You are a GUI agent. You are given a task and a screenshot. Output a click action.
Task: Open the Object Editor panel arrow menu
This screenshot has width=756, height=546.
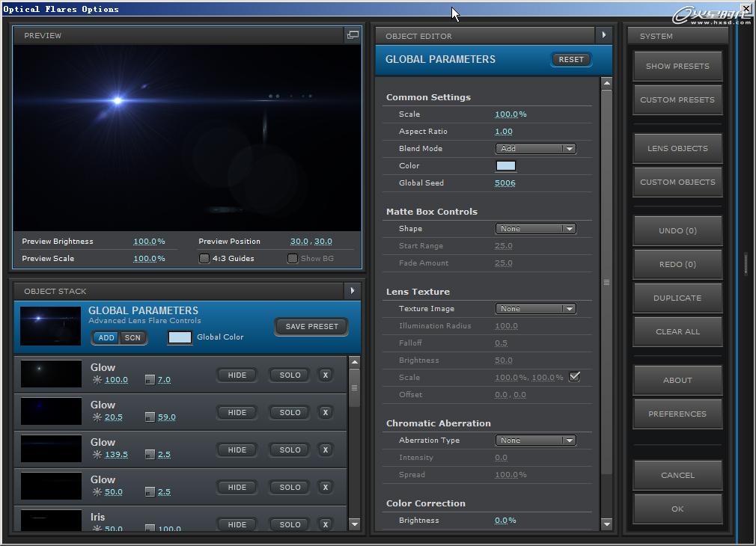click(x=603, y=35)
